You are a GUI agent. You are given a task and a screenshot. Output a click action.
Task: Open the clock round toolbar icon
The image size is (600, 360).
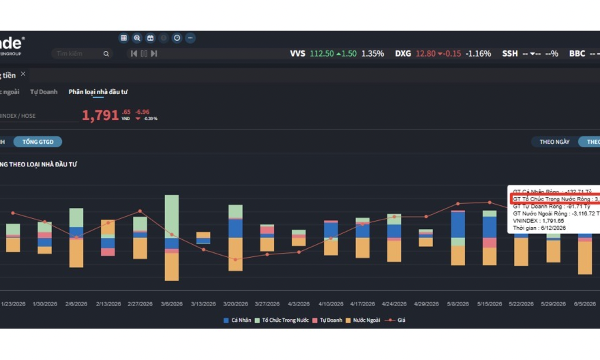(177, 38)
